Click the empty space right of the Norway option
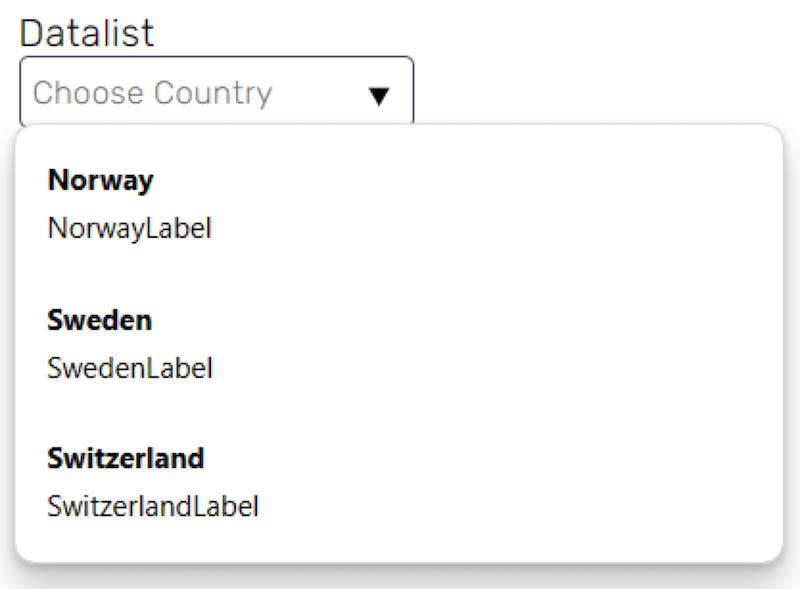 (x=495, y=203)
